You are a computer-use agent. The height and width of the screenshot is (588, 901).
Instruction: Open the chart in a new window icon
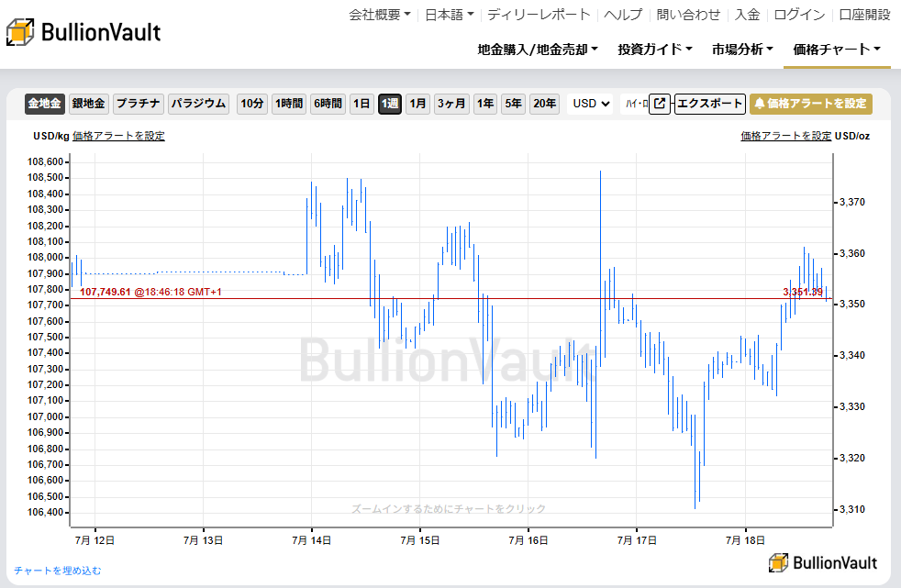click(x=660, y=104)
